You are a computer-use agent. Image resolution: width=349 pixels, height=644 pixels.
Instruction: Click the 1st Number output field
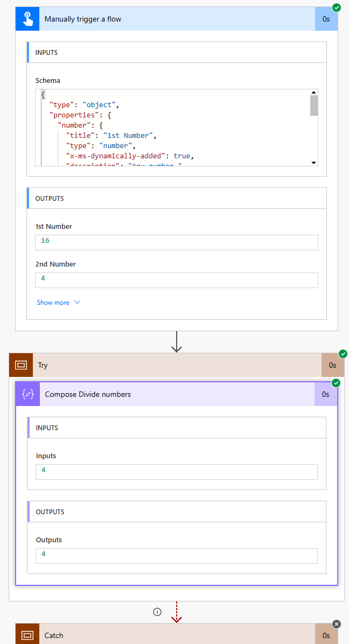coord(177,242)
